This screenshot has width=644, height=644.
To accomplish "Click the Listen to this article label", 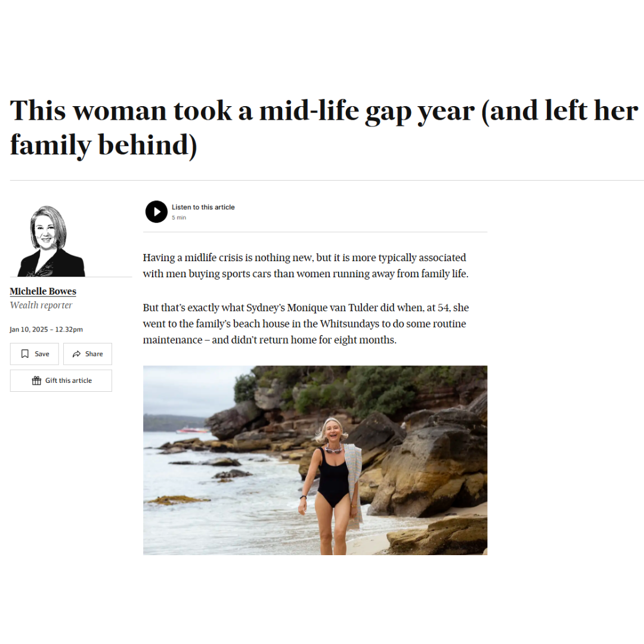I will (203, 207).
